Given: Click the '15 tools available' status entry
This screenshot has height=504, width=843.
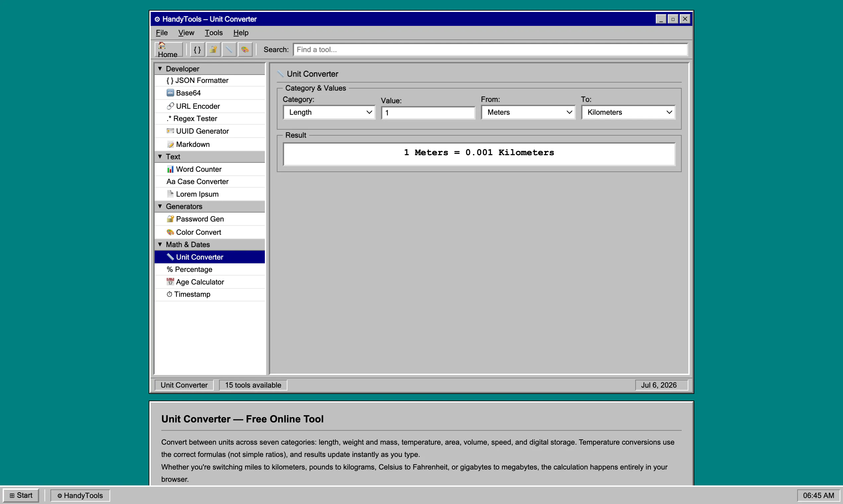Looking at the screenshot, I should coord(253,385).
